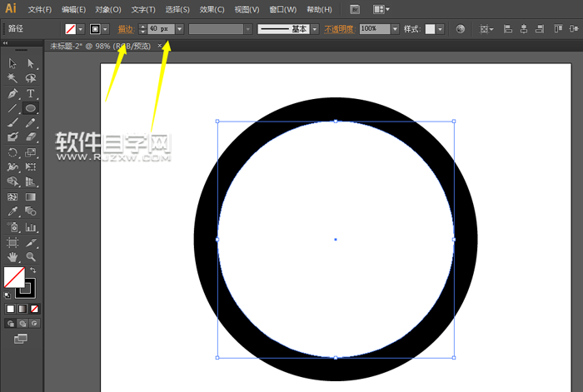Open Adobe Bridge with the Br icon
583x392 pixels.
[x=356, y=9]
